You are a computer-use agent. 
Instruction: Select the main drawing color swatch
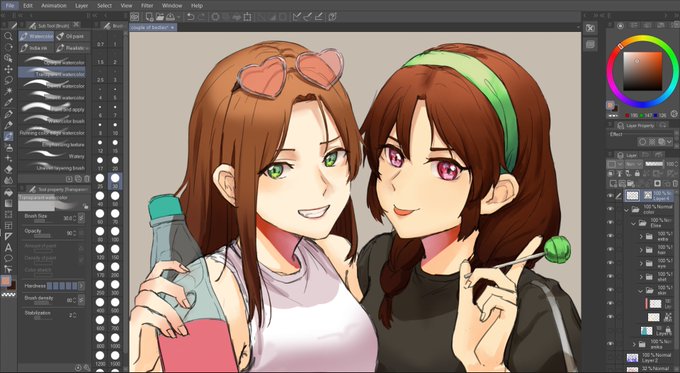coord(6,281)
